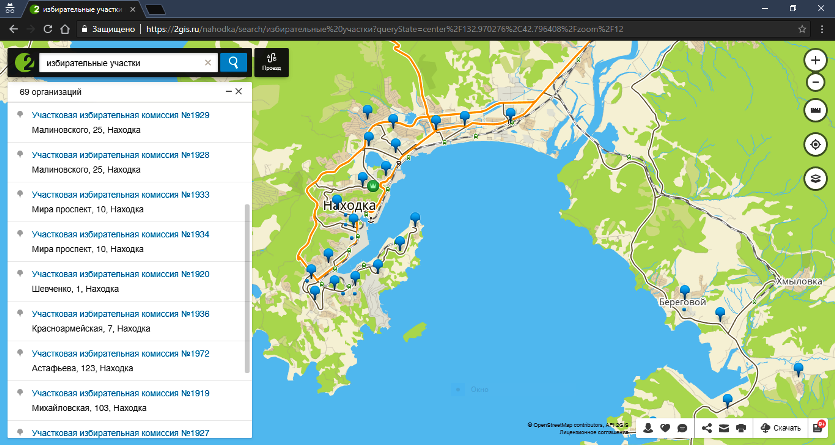The width and height of the screenshot is (835, 445).
Task: Click the 69 организаций results count
Action: [51, 92]
